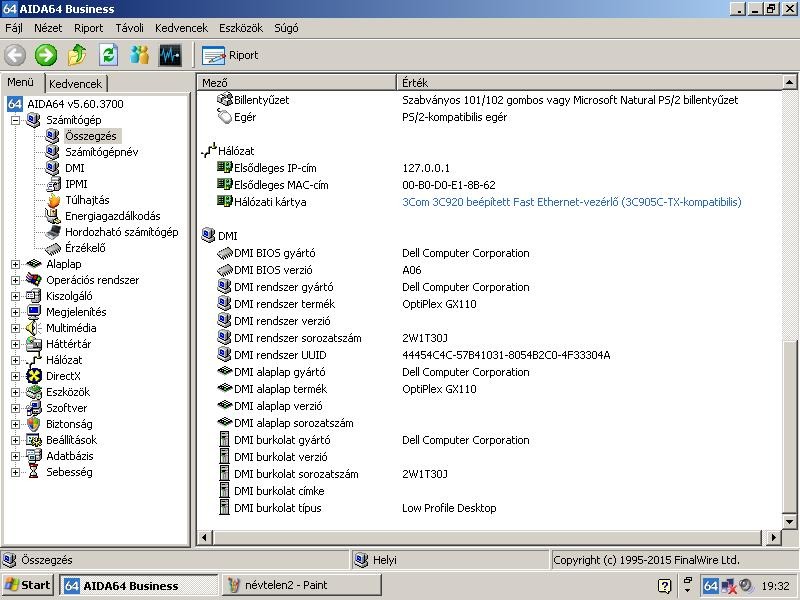Open the 3Com 3C920 network card link
Screen dimensions: 800x600
[x=571, y=202]
